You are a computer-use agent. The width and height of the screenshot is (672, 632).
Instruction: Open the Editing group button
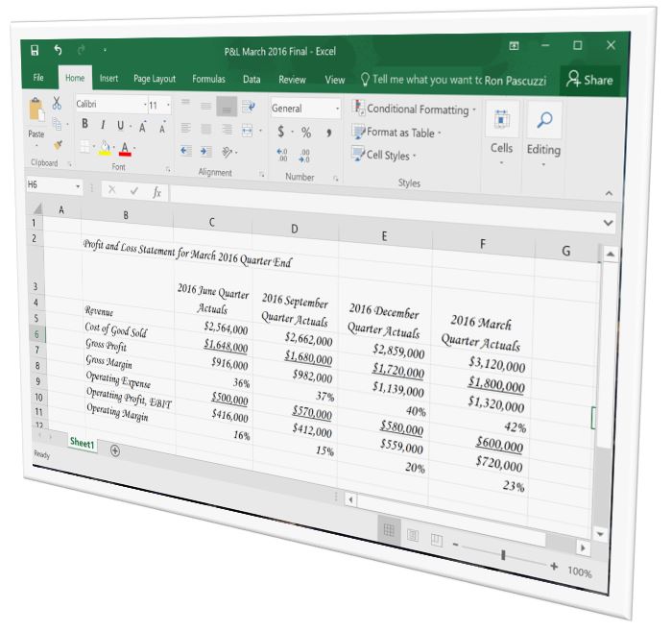(x=542, y=134)
